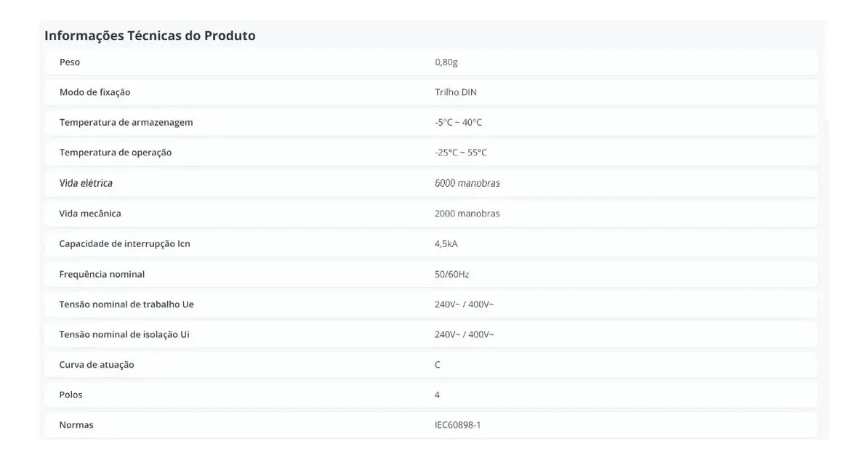Viewport: 868px width, 460px height.
Task: Select the Modo de fixação row
Action: click(430, 92)
